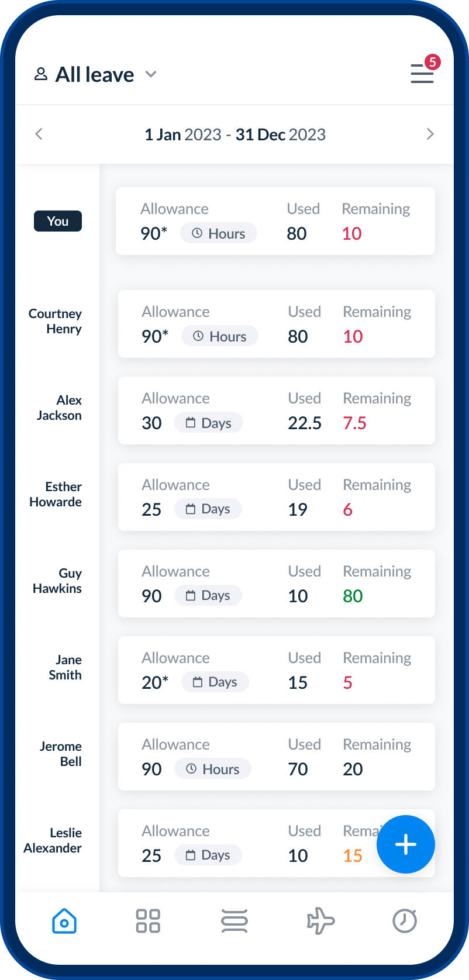
Task: Click the person icon beside All leave
Action: [41, 74]
